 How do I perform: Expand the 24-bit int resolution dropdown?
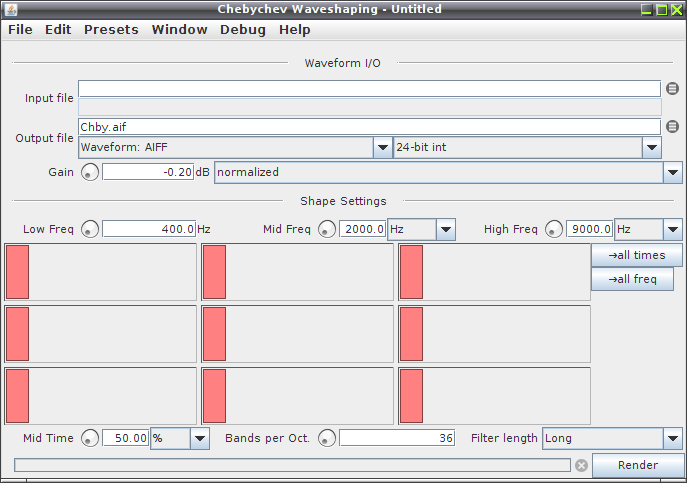tap(652, 148)
